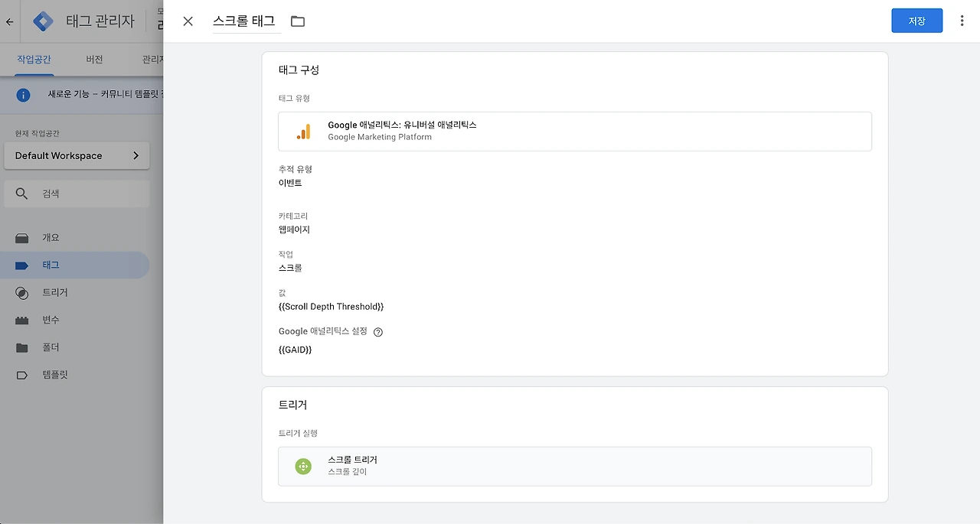Click the Tag Manager diamond logo
The width and height of the screenshot is (980, 524).
coord(44,21)
